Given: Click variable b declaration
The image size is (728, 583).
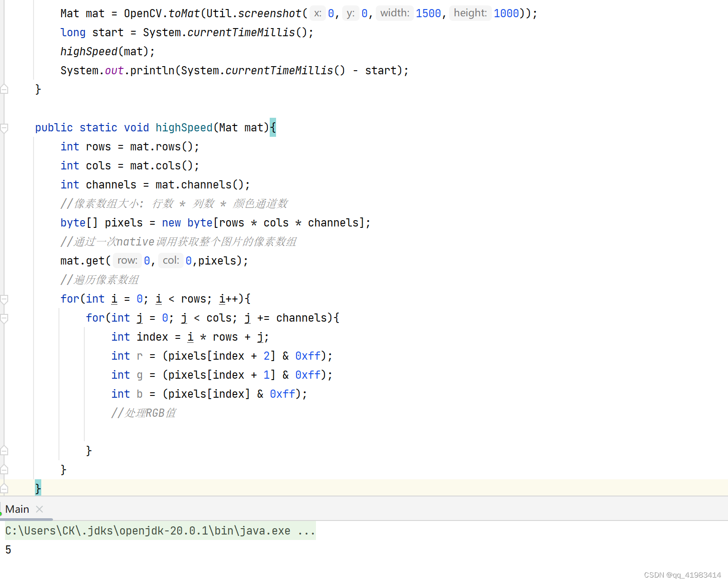Looking at the screenshot, I should click(x=140, y=394).
